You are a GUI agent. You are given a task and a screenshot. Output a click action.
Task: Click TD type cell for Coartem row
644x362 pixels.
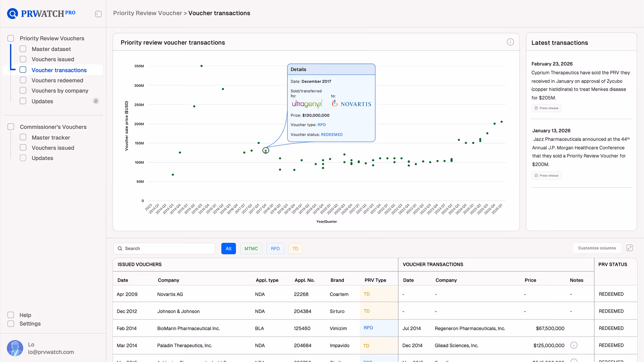click(379, 294)
